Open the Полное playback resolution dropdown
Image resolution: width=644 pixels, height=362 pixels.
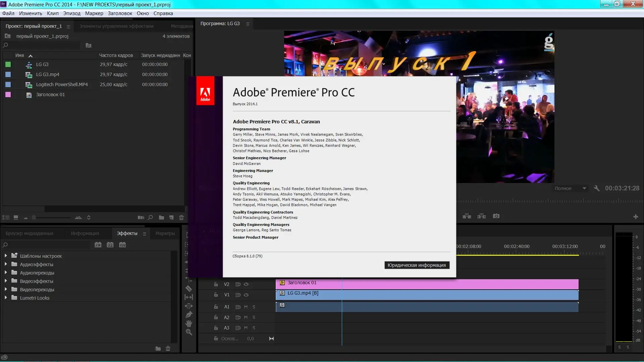point(570,188)
